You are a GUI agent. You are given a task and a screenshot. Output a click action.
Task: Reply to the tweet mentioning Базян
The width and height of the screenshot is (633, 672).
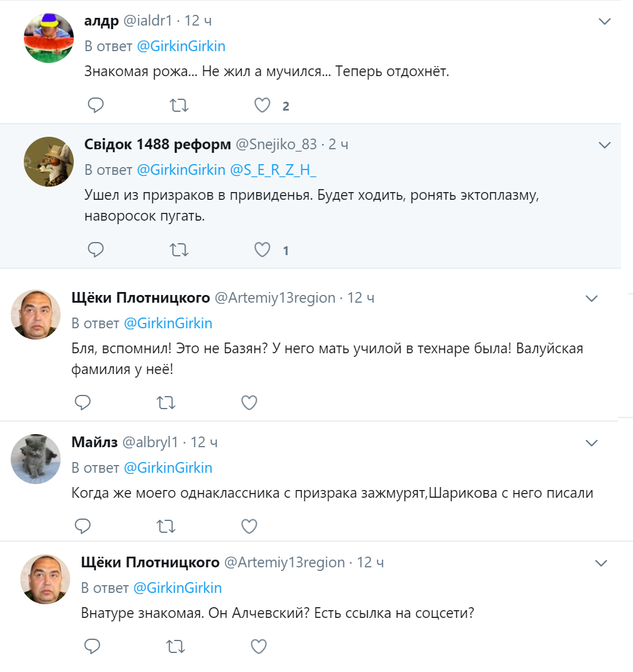(83, 403)
